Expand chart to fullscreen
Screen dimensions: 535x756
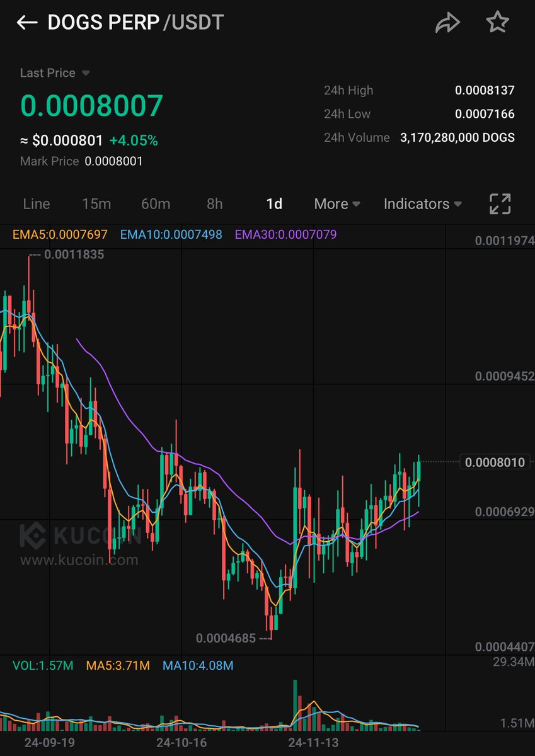tap(500, 204)
